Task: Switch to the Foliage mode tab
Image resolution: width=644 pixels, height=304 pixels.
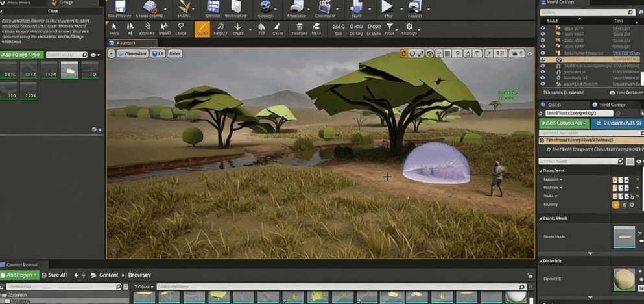Action: pyautogui.click(x=66, y=3)
